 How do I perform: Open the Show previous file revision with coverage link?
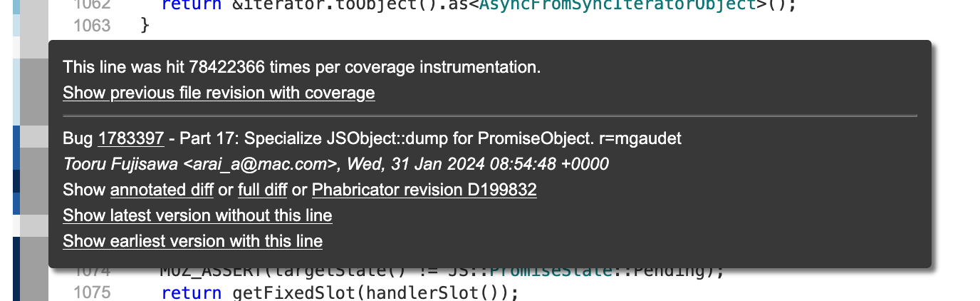219,93
